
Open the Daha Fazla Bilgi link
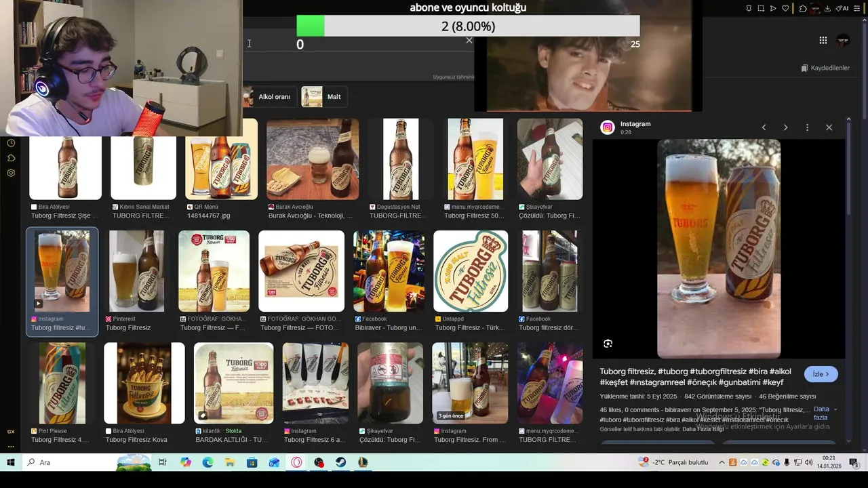click(703, 429)
